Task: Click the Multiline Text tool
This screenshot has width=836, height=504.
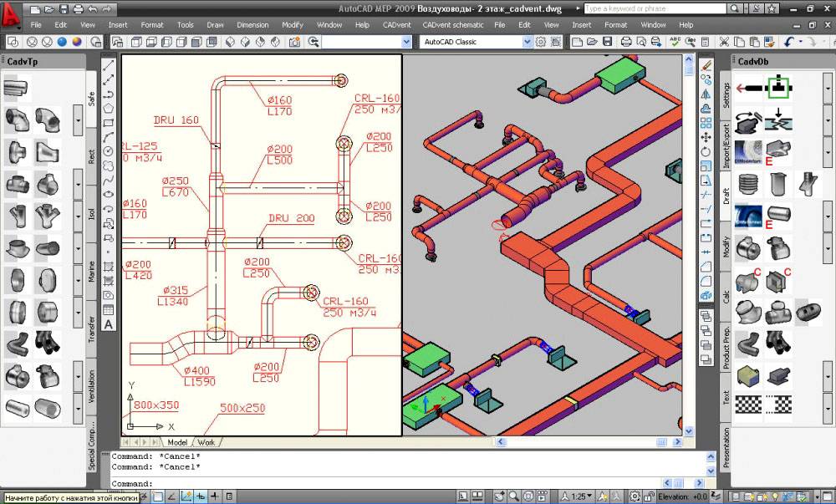Action: (109, 324)
